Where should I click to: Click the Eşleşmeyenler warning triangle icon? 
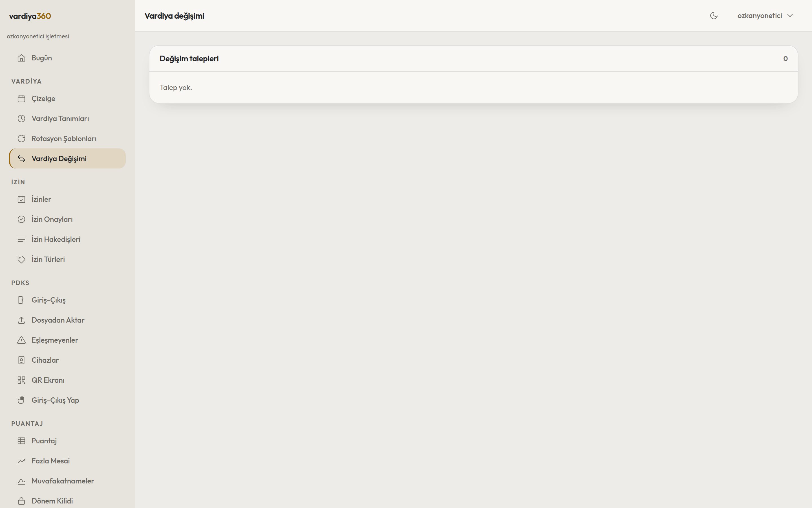[21, 340]
